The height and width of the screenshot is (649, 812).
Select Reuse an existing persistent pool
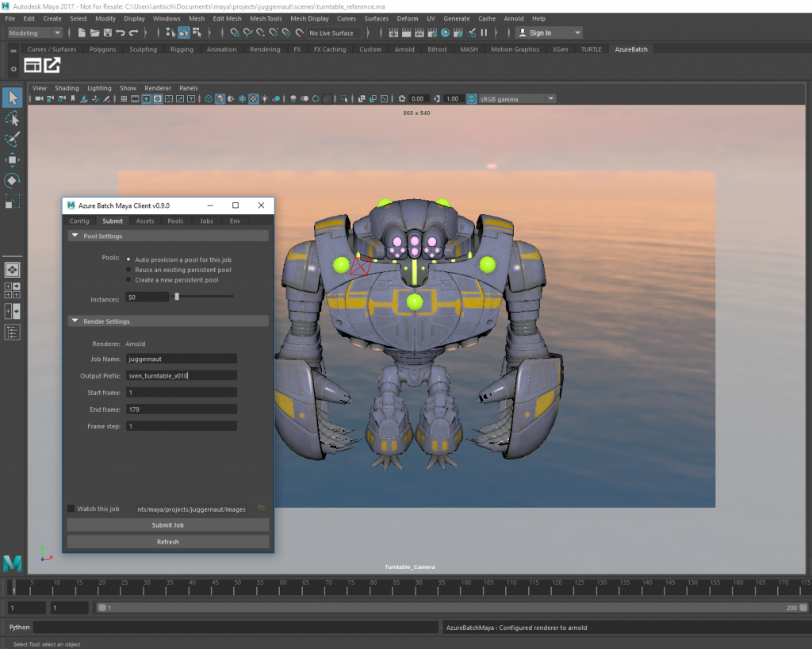pos(128,270)
